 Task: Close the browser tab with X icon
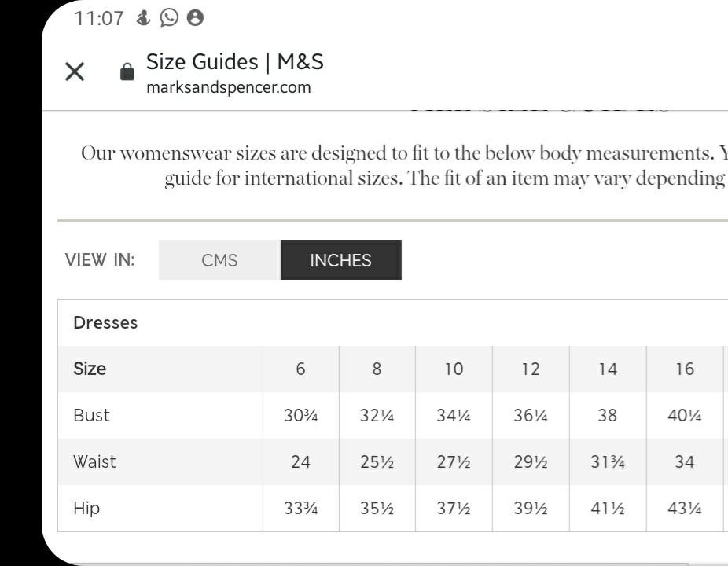coord(75,72)
